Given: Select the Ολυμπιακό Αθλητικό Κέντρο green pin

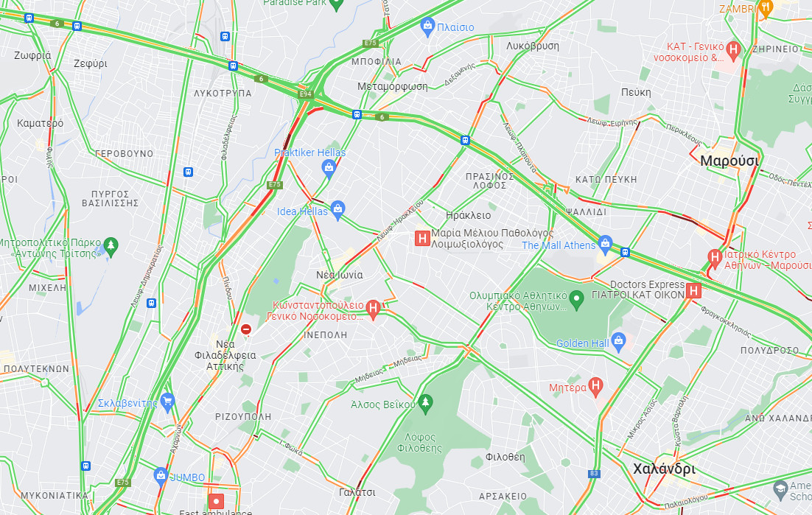Looking at the screenshot, I should (576, 299).
